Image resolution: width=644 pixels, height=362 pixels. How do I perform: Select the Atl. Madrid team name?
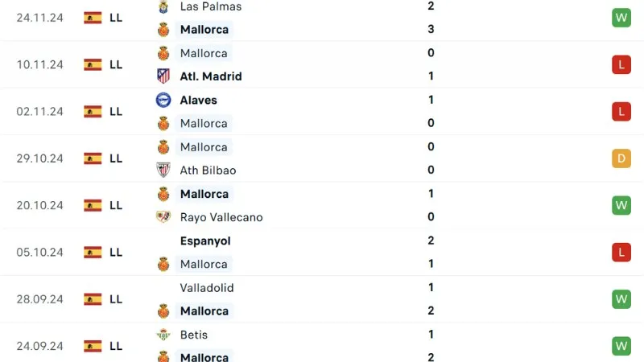point(211,76)
